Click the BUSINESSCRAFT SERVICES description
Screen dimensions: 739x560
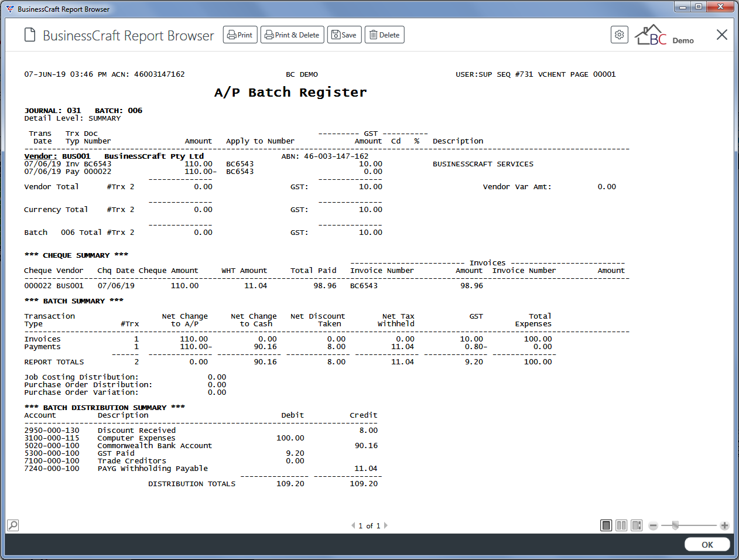(483, 164)
